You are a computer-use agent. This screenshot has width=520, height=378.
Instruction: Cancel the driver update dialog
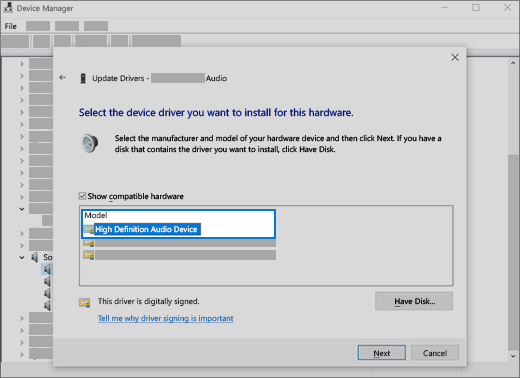[x=435, y=353]
